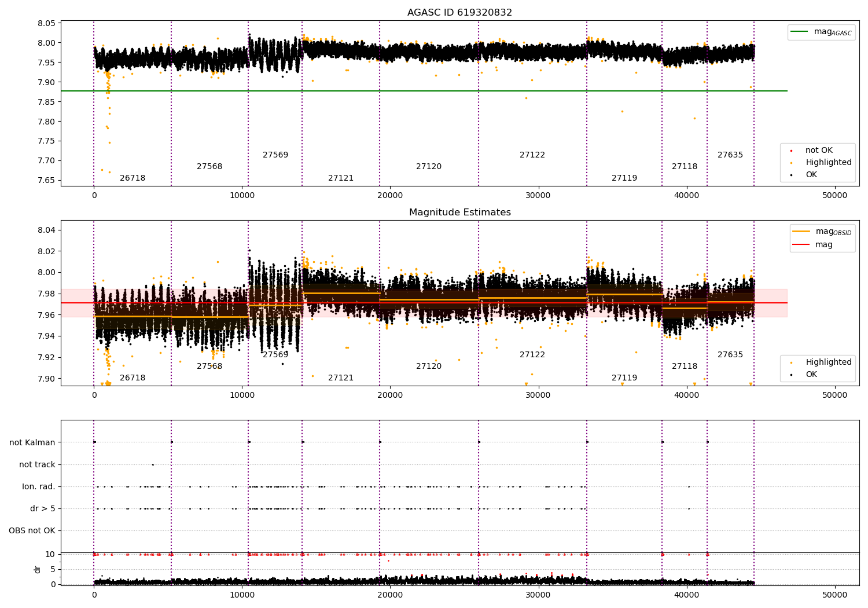Viewport: 868px width, 608px height.
Task: Click the 40000 x-axis tick in bottom plot
Action: pyautogui.click(x=687, y=595)
